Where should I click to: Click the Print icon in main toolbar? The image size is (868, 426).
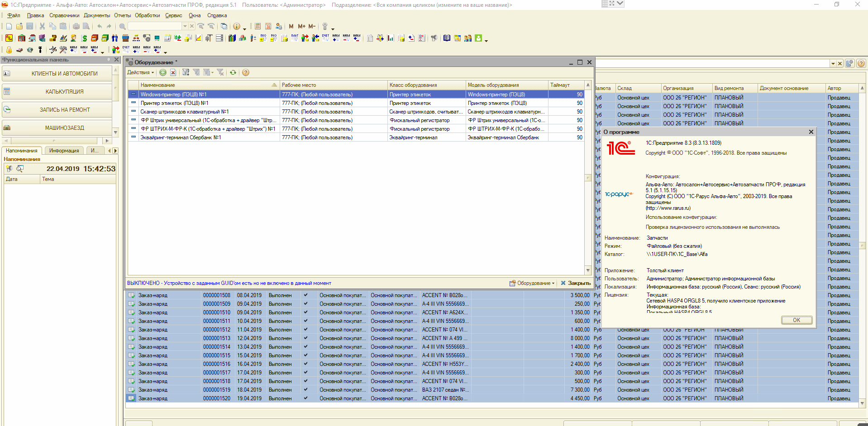pyautogui.click(x=76, y=26)
